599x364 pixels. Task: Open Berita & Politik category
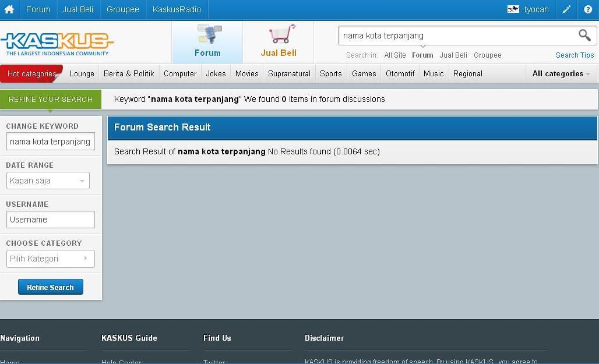tap(129, 74)
